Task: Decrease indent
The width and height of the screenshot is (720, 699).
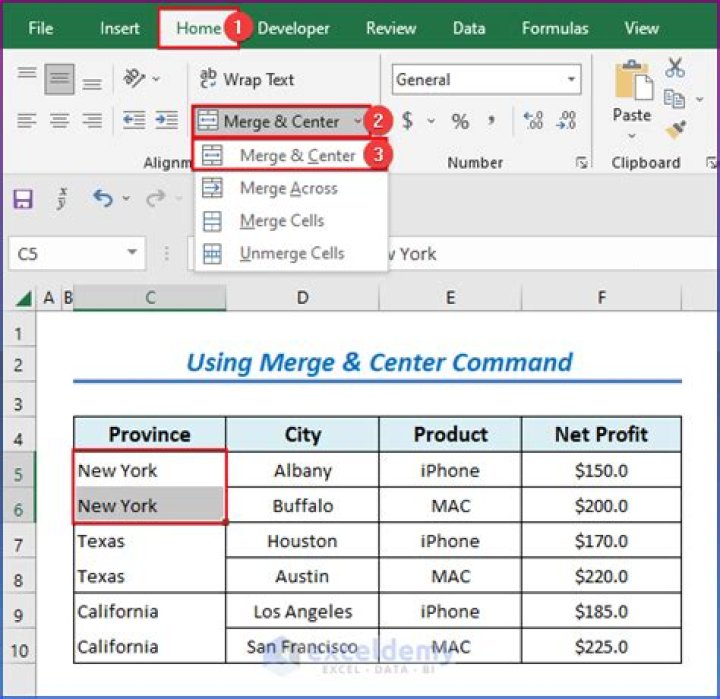Action: coord(134,120)
